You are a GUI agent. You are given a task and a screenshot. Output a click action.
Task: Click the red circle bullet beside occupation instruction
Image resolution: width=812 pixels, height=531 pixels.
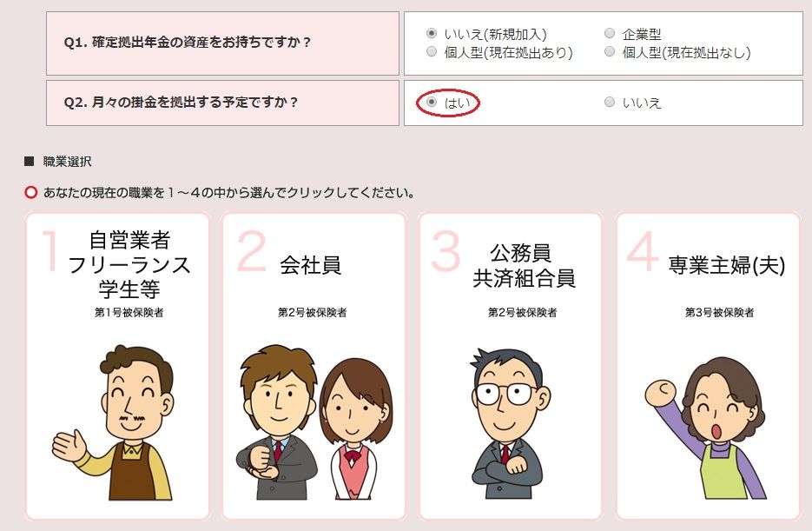[x=31, y=193]
